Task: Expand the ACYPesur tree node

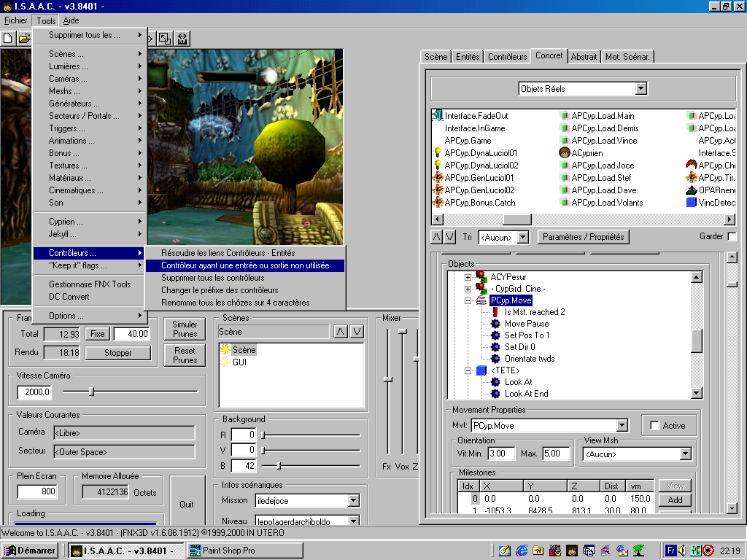Action: coord(468,277)
